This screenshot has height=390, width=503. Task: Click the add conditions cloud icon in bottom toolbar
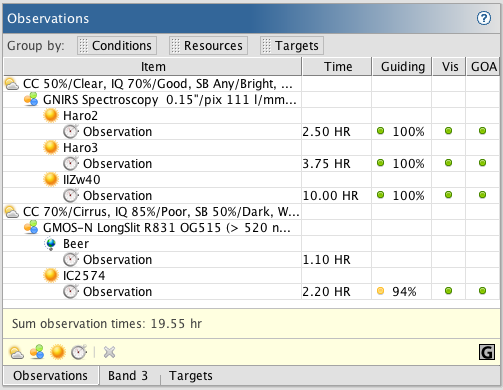[x=16, y=352]
